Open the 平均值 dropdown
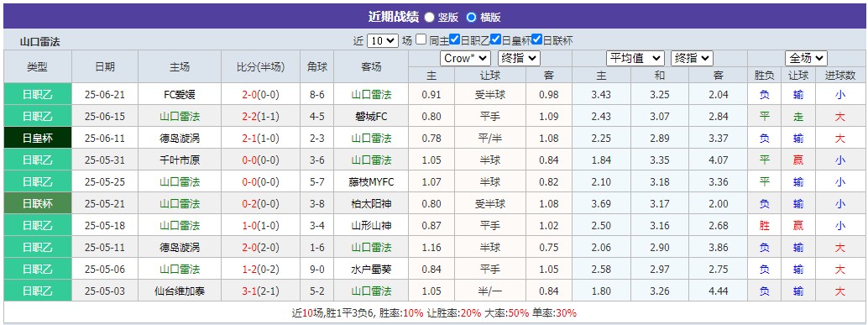The height and width of the screenshot is (325, 868). (635, 58)
